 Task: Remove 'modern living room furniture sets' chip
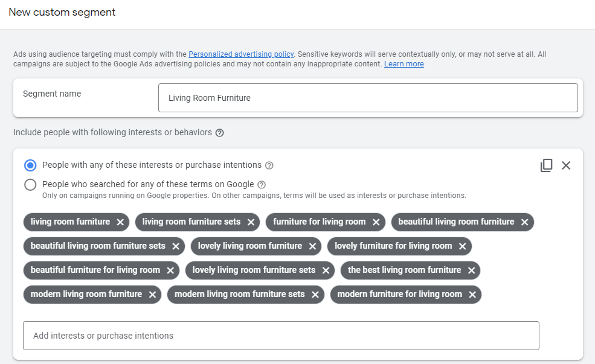point(315,295)
